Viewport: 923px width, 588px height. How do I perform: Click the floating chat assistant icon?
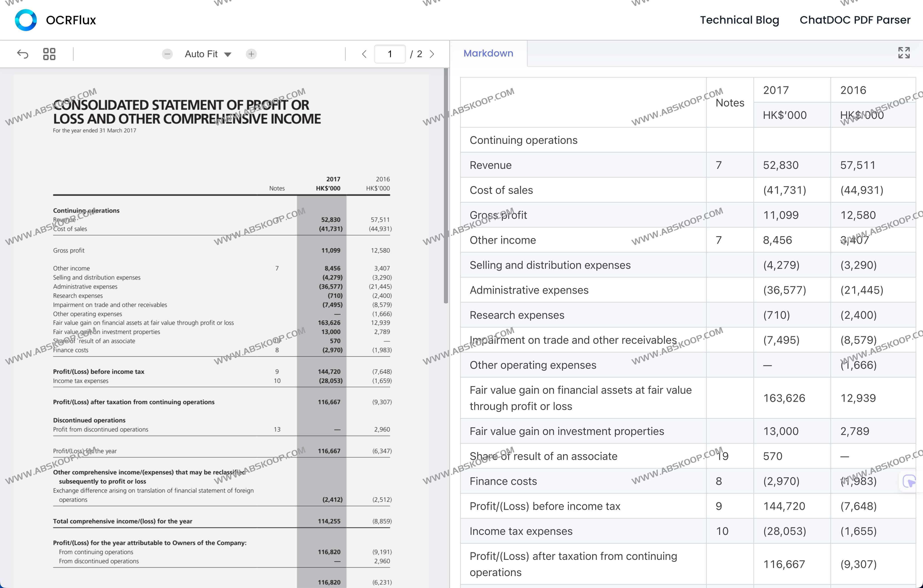point(909,481)
